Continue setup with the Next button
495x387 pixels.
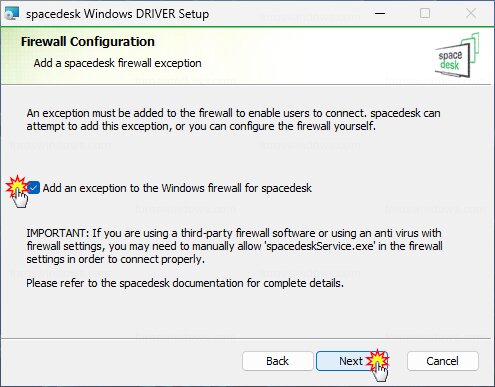(351, 361)
